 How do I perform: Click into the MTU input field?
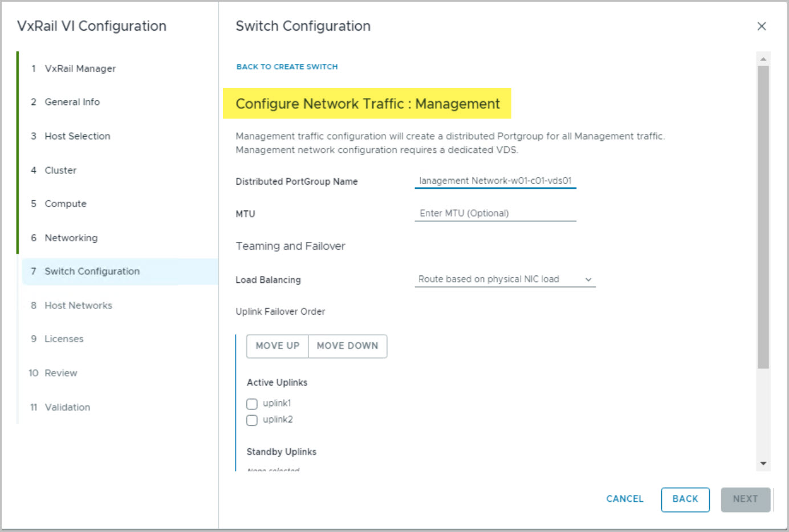point(495,213)
